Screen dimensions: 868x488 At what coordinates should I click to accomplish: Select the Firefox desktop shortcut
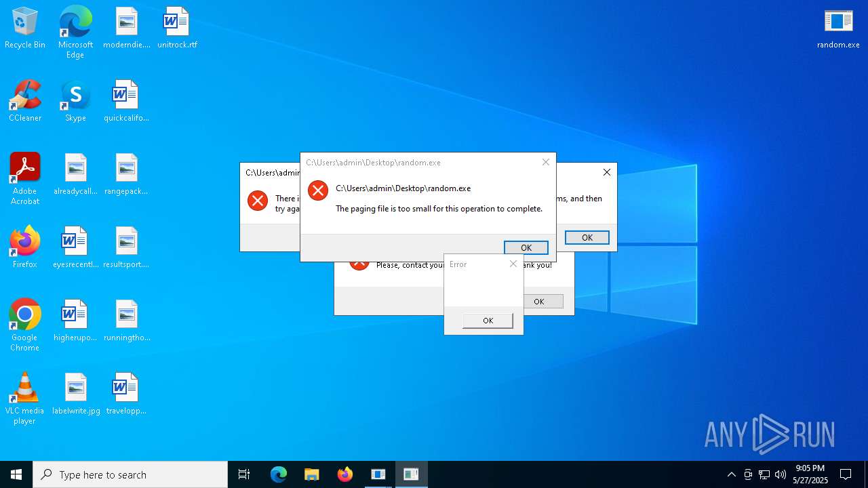coord(25,248)
